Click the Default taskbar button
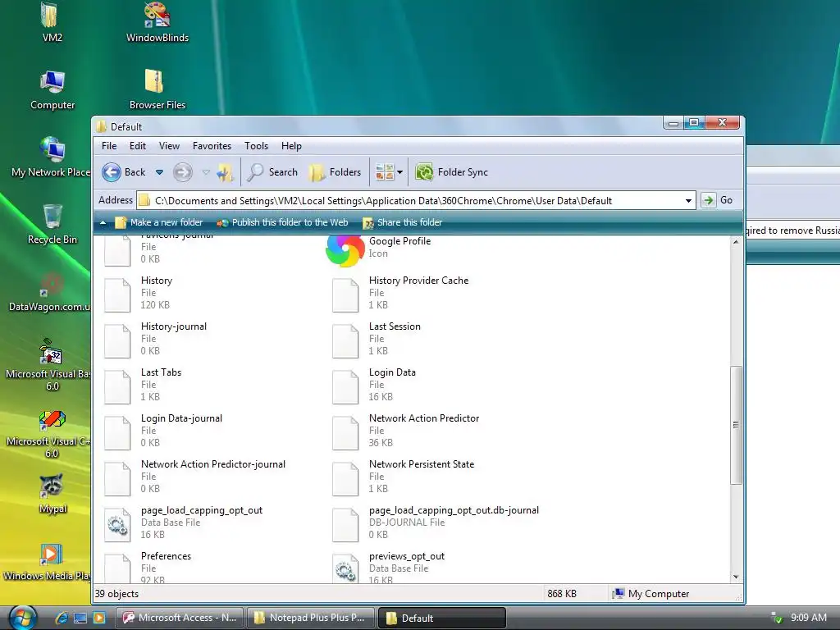The image size is (840, 630). click(x=442, y=618)
